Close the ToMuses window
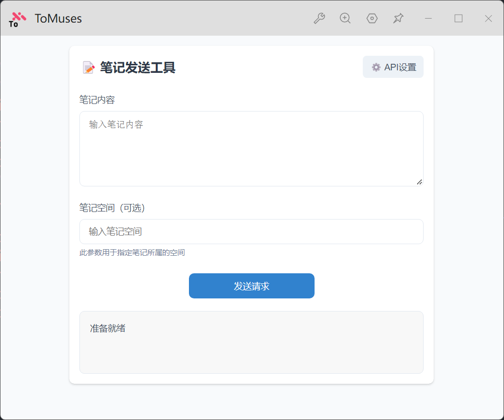Viewport: 504px width, 420px height. (x=488, y=18)
